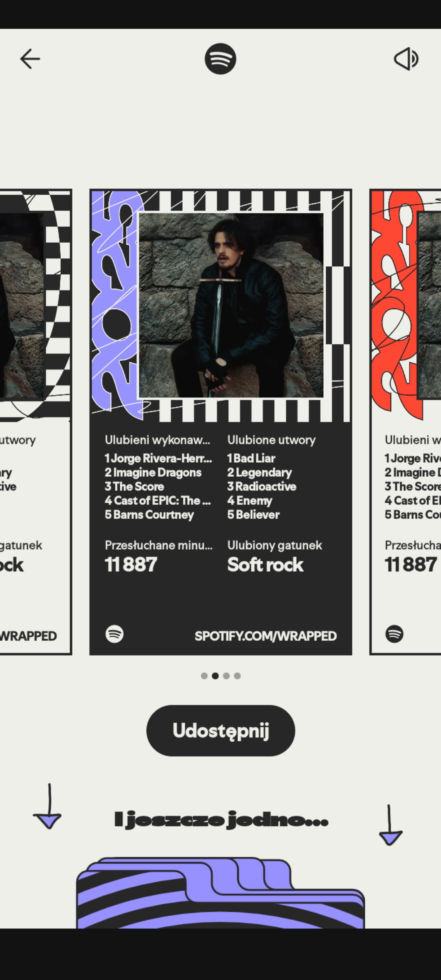Select the second carousel page dot
This screenshot has height=980, width=441.
point(215,676)
